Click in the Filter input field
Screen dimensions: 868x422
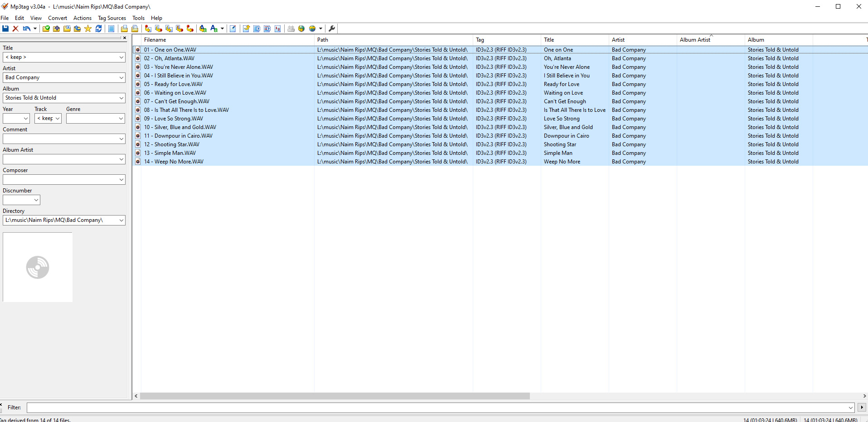point(435,408)
